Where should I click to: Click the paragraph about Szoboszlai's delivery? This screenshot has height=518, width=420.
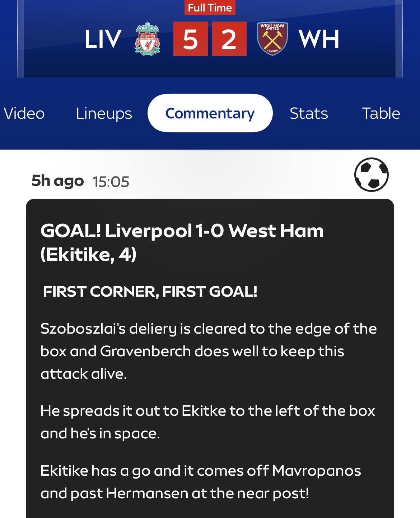(x=208, y=351)
